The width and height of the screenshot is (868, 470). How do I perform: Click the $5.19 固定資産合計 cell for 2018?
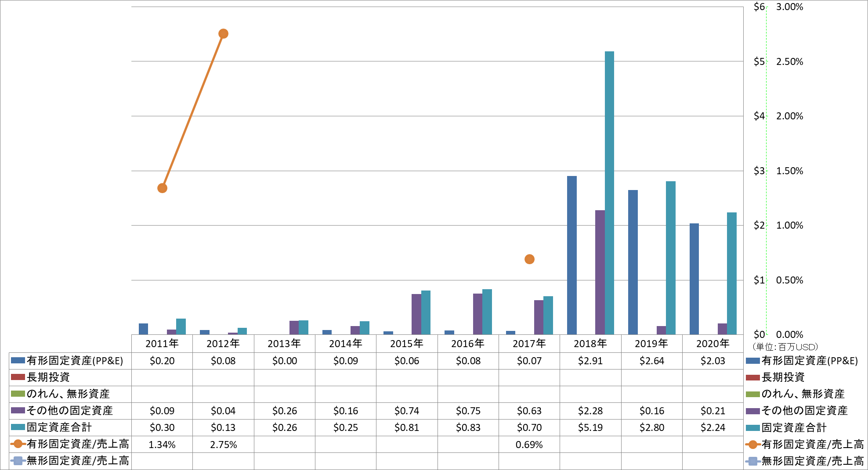point(590,427)
